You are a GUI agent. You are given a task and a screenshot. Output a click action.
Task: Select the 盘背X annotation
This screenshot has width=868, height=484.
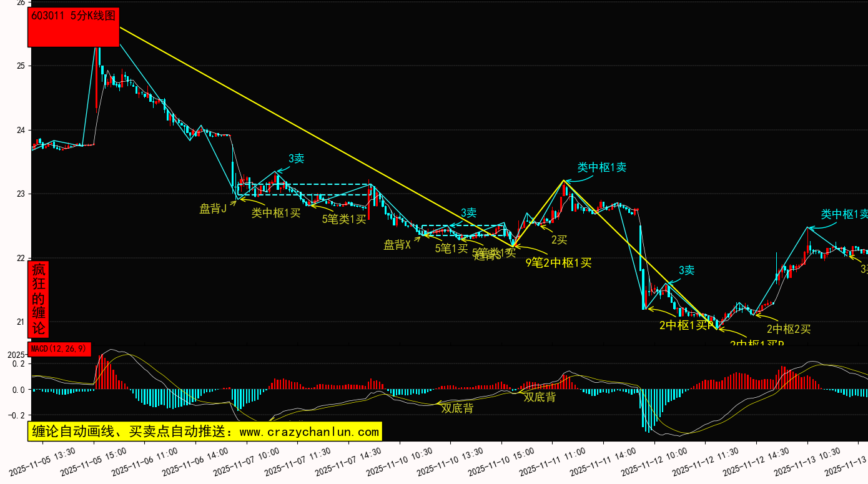coord(397,245)
